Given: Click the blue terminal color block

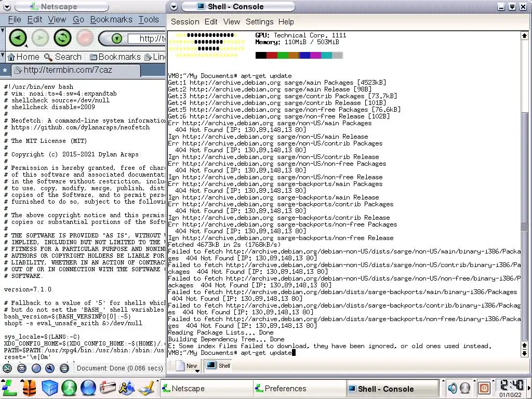Looking at the screenshot, I should point(304,55).
